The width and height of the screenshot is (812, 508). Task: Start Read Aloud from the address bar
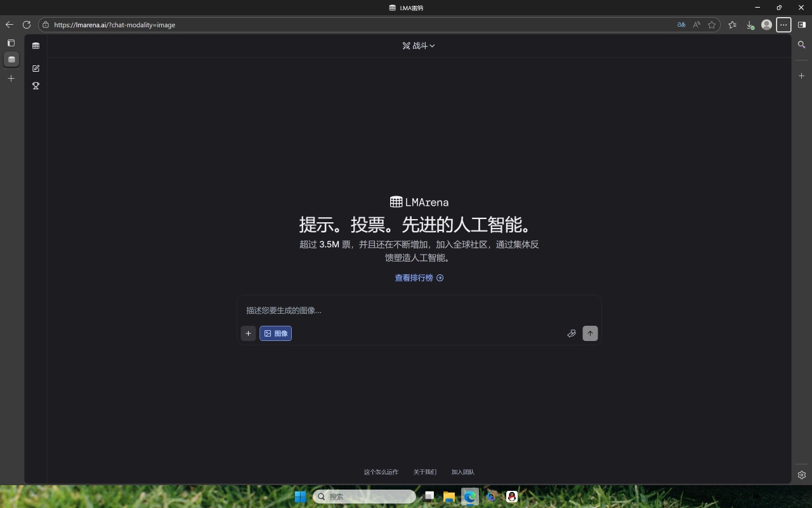pos(697,25)
